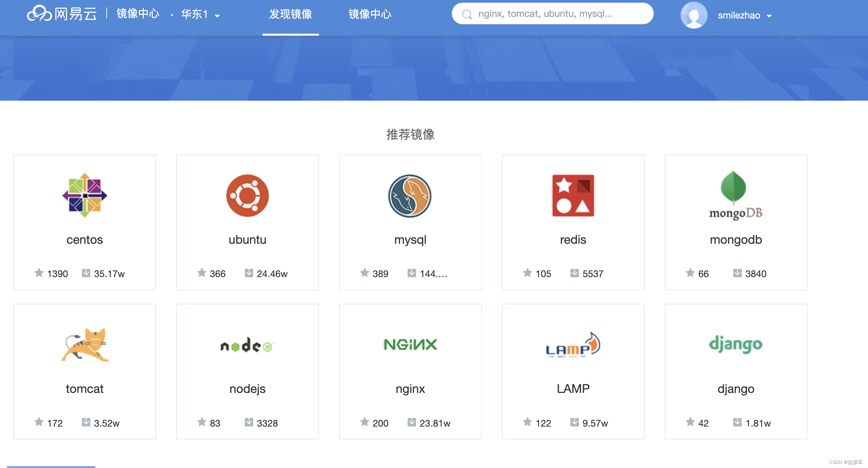
Task: Click the node.js logo
Action: point(247,345)
